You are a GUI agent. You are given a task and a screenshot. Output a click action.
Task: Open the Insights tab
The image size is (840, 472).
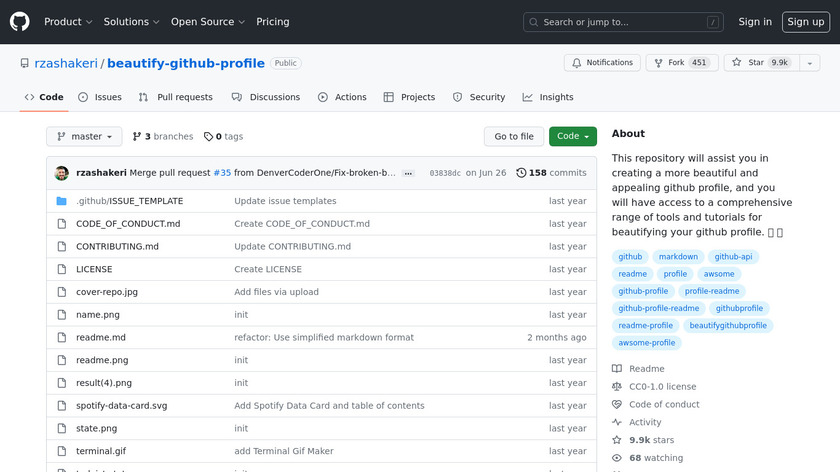click(x=548, y=97)
